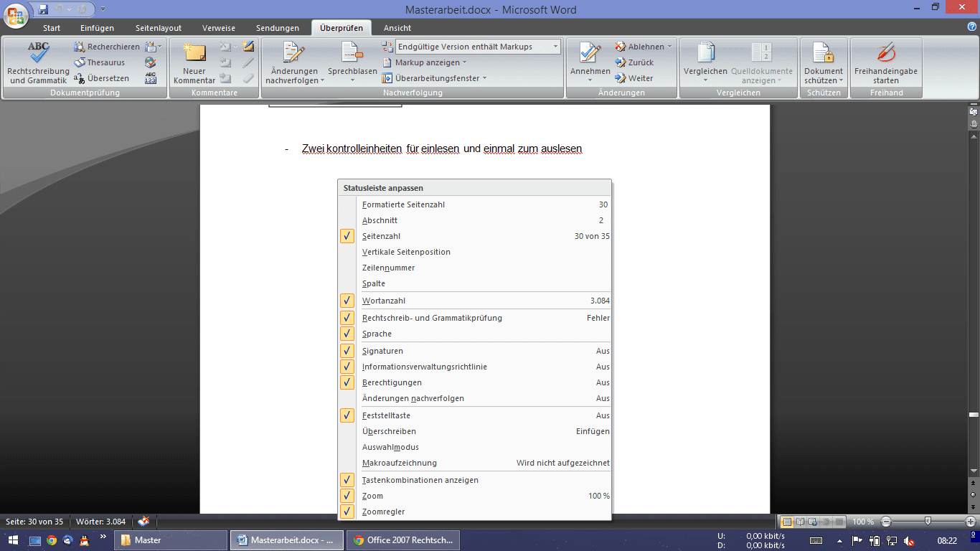
Task: Save document via Quick Access toolbar
Action: tap(44, 9)
